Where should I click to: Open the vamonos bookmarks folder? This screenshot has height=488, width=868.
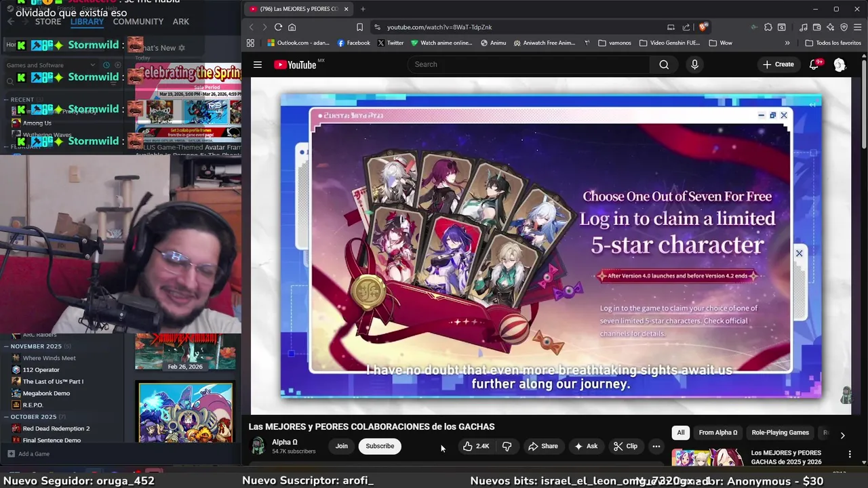[614, 43]
